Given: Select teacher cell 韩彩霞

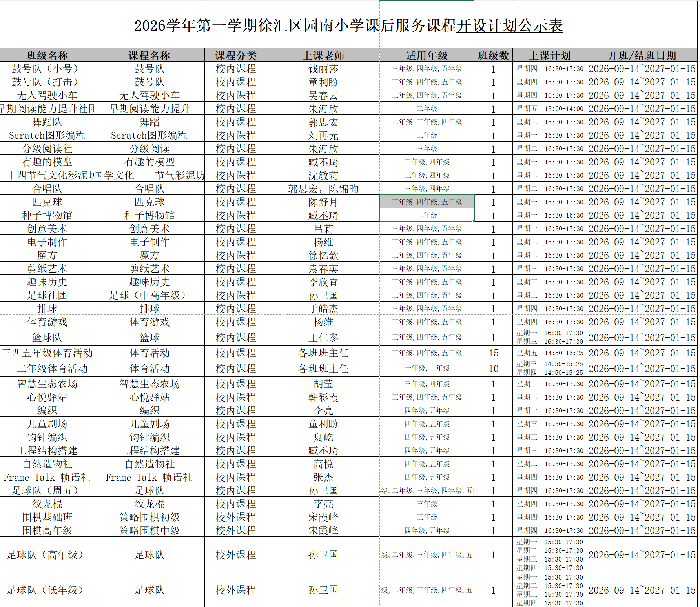Looking at the screenshot, I should [323, 397].
